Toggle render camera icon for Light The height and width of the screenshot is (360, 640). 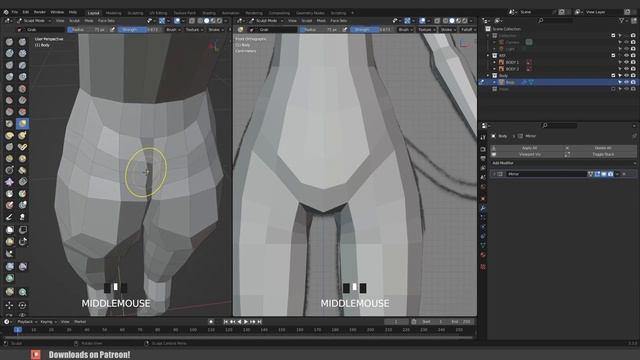click(x=633, y=49)
